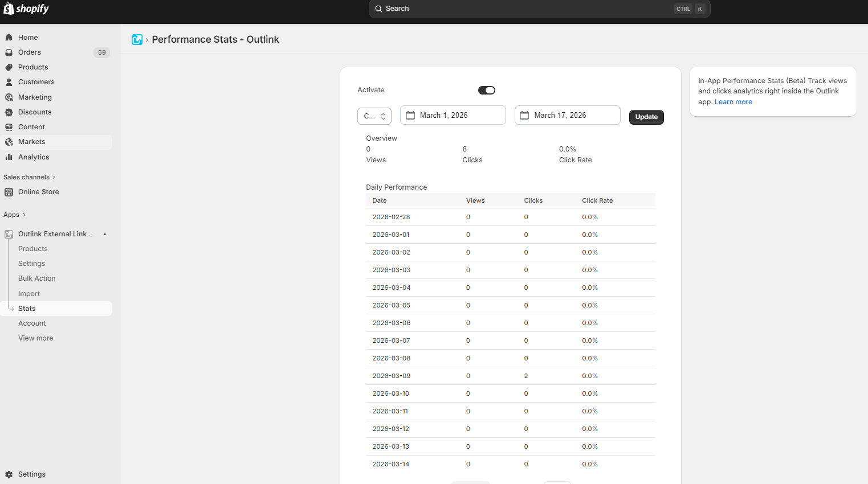The width and height of the screenshot is (868, 484).
Task: Select the 2026-03-05 date cell
Action: coord(391,305)
